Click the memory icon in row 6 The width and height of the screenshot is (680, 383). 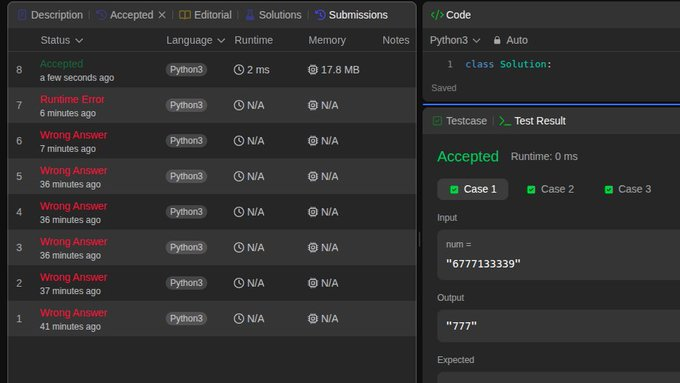pyautogui.click(x=313, y=141)
